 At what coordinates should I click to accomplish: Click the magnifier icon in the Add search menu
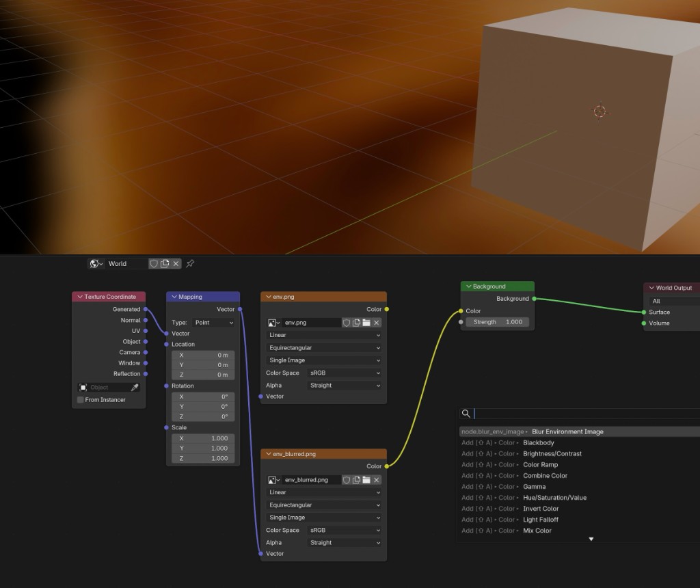[466, 413]
